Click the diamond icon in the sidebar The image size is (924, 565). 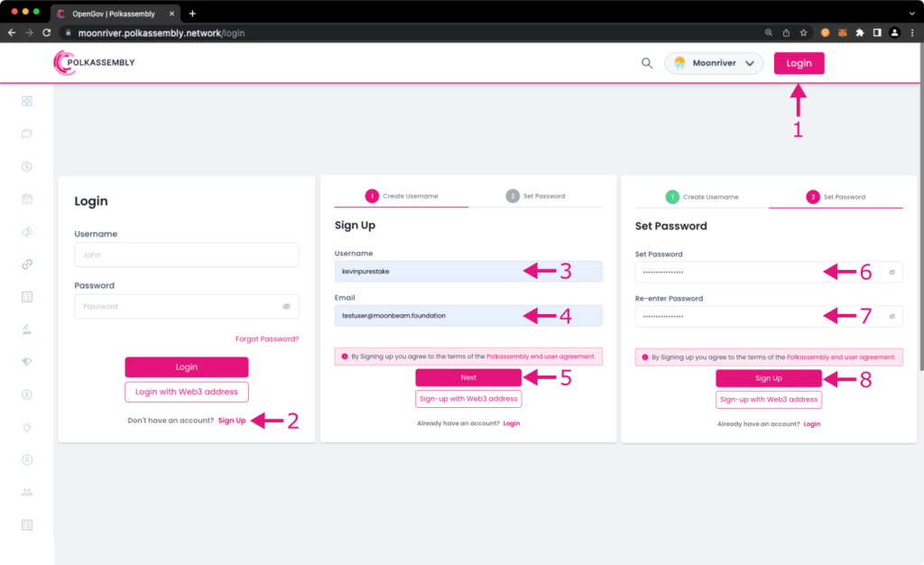pos(26,362)
